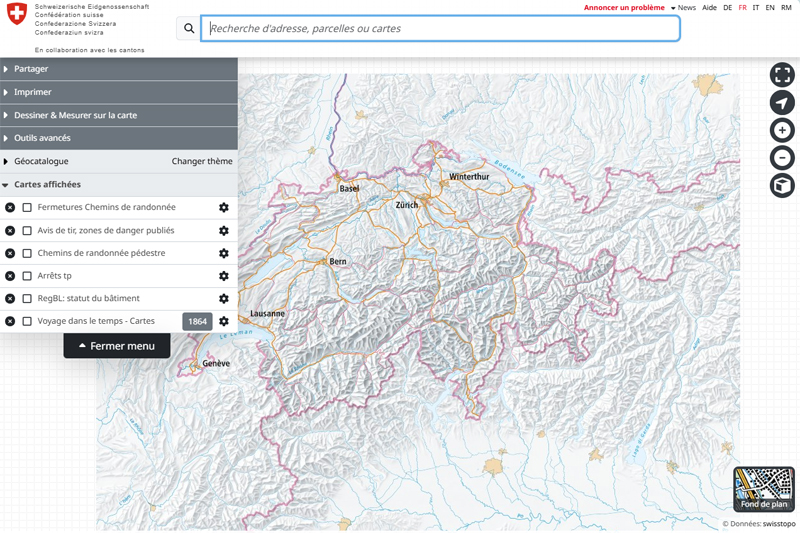Zoom in with the plus button
800x533 pixels.
tap(782, 131)
